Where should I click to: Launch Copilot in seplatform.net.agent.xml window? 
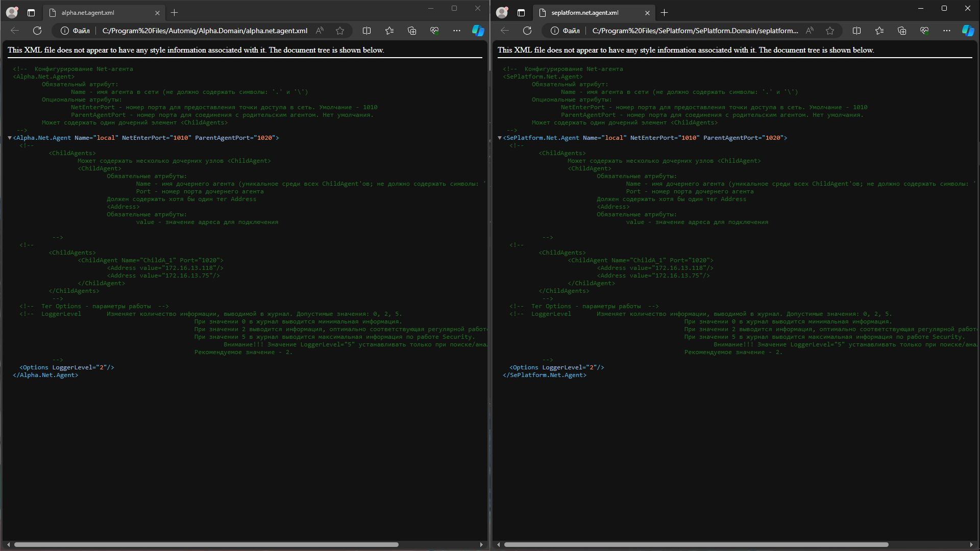pos(968,31)
